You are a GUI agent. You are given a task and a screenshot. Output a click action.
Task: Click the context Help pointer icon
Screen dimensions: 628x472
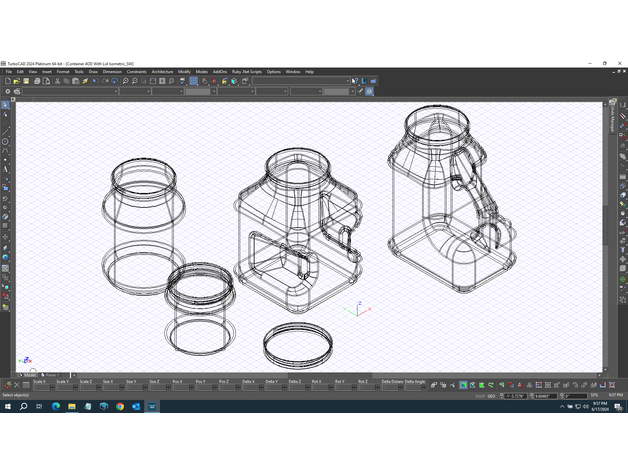pyautogui.click(x=357, y=81)
